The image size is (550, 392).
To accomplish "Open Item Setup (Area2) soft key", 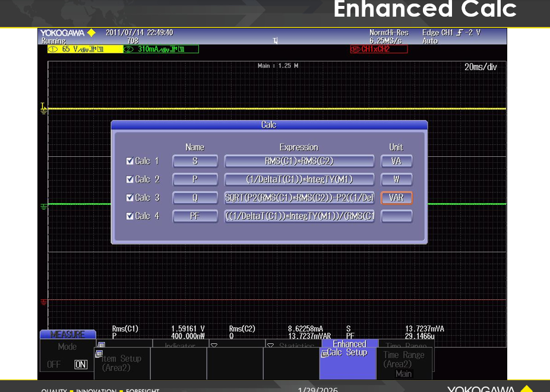I will tap(121, 362).
